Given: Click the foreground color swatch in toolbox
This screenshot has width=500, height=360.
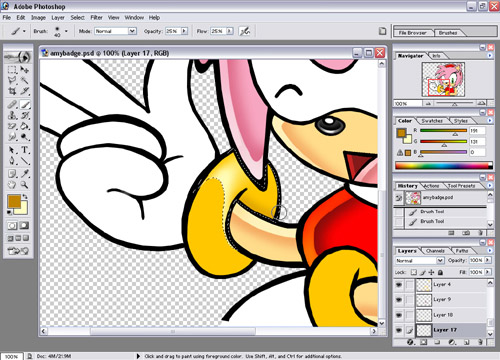Looking at the screenshot, I should point(14,201).
